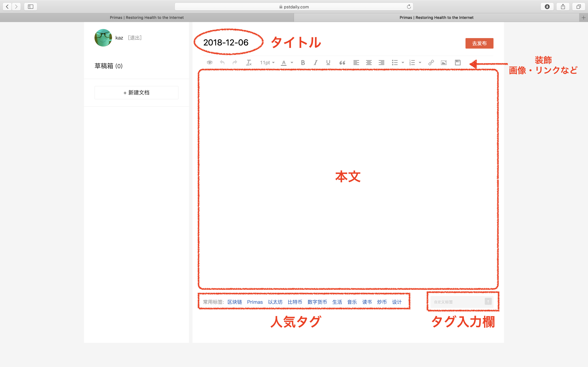
Task: Toggle bold formatting
Action: [x=303, y=63]
